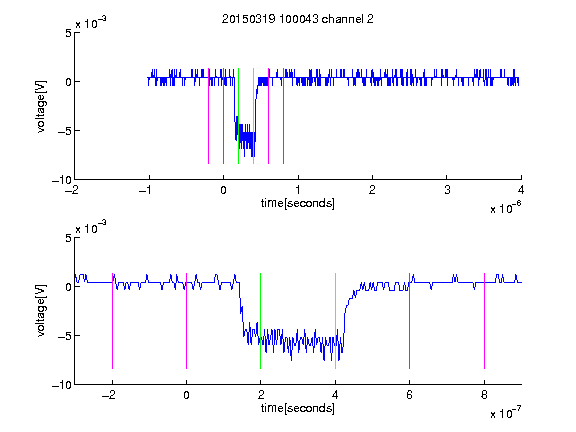Click the bottom plot's 'voltage[V]' axis label
Image resolution: width=576 pixels, height=432 pixels.
[41, 311]
